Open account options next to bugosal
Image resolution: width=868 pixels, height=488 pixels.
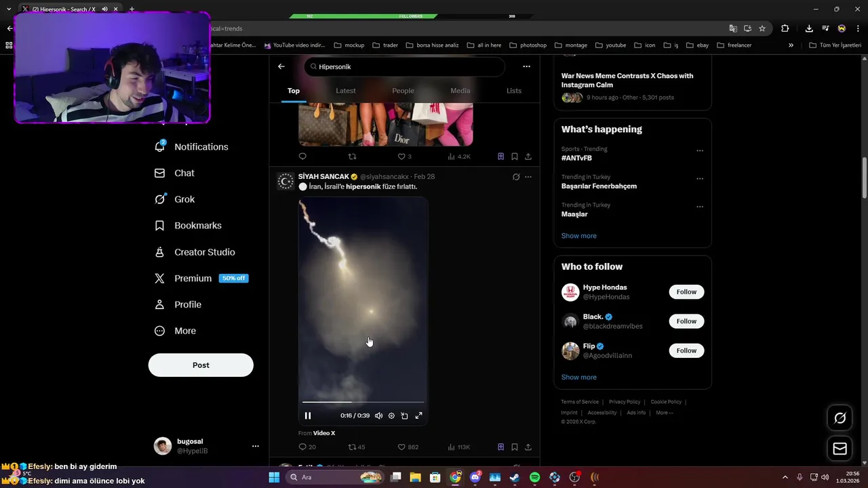(x=256, y=446)
